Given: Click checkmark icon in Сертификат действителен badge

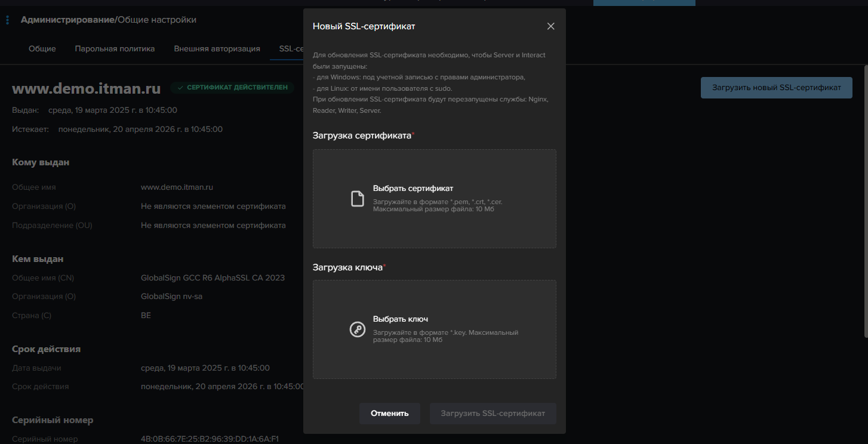Looking at the screenshot, I should [180, 88].
